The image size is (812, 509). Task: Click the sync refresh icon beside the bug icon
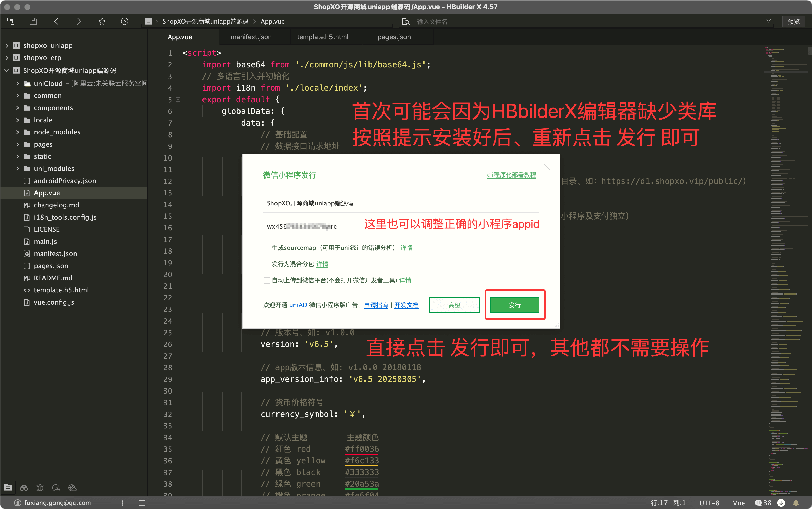(56, 487)
